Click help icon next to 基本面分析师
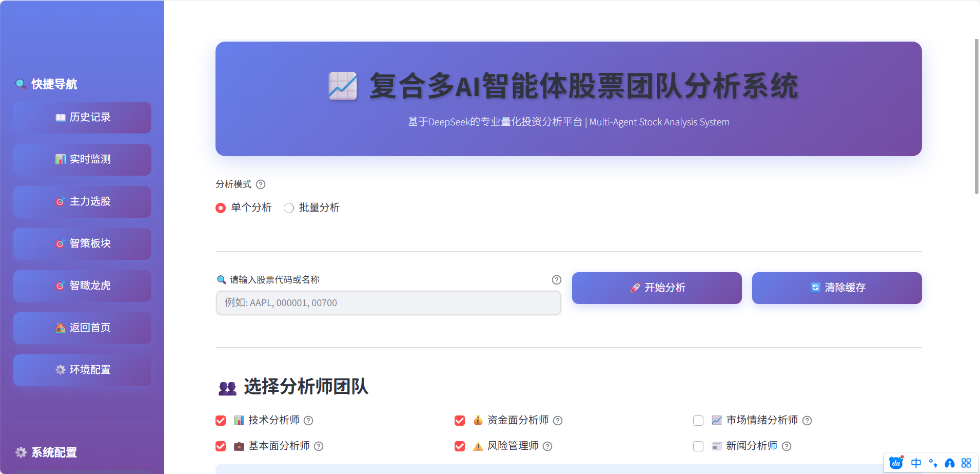This screenshot has height=474, width=980. click(x=319, y=446)
